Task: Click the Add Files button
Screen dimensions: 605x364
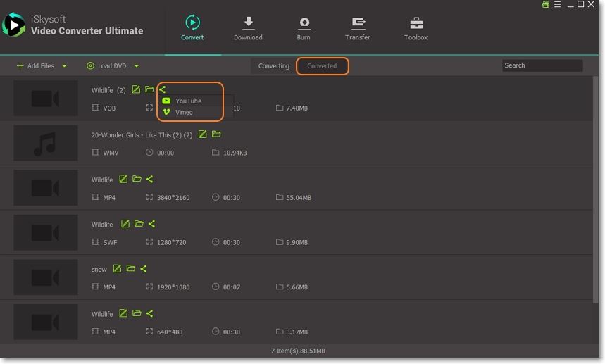Action: point(35,66)
